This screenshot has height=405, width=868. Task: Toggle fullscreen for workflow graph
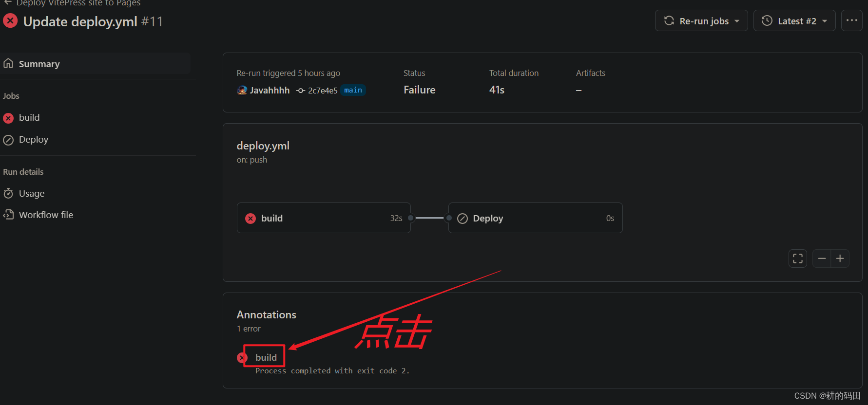(x=798, y=258)
